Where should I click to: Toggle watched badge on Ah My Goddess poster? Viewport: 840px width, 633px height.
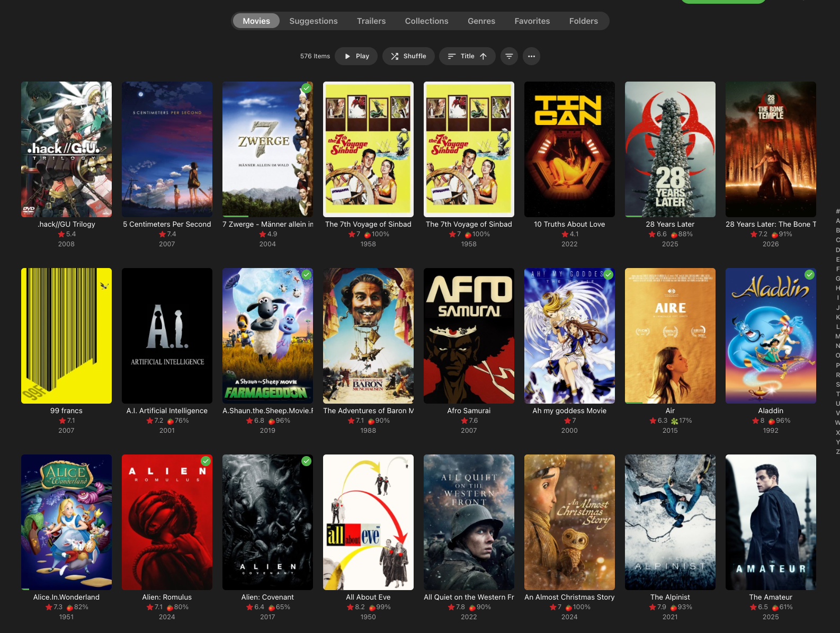click(x=608, y=275)
